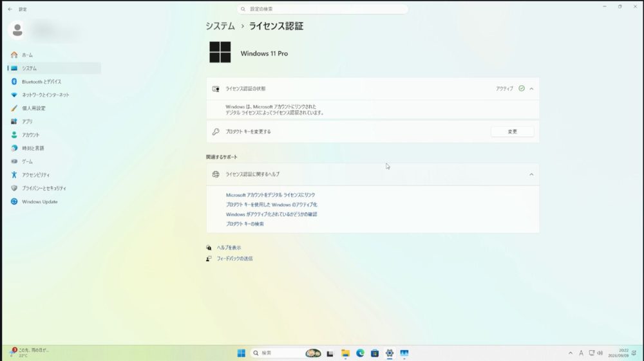The width and height of the screenshot is (644, 361).
Task: Launch Microsoft Edge from the taskbar
Action: pos(360,353)
